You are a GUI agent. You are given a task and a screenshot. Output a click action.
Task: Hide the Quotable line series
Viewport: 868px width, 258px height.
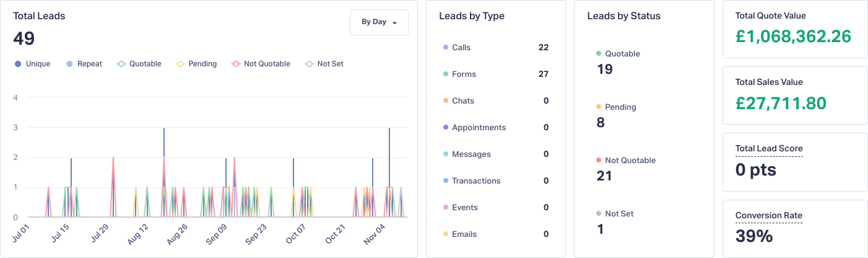click(x=139, y=64)
